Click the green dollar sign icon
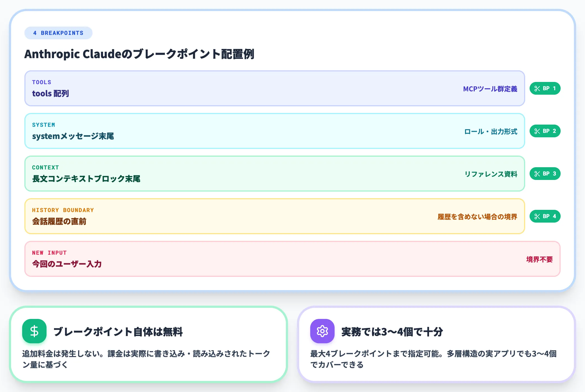 tap(34, 331)
